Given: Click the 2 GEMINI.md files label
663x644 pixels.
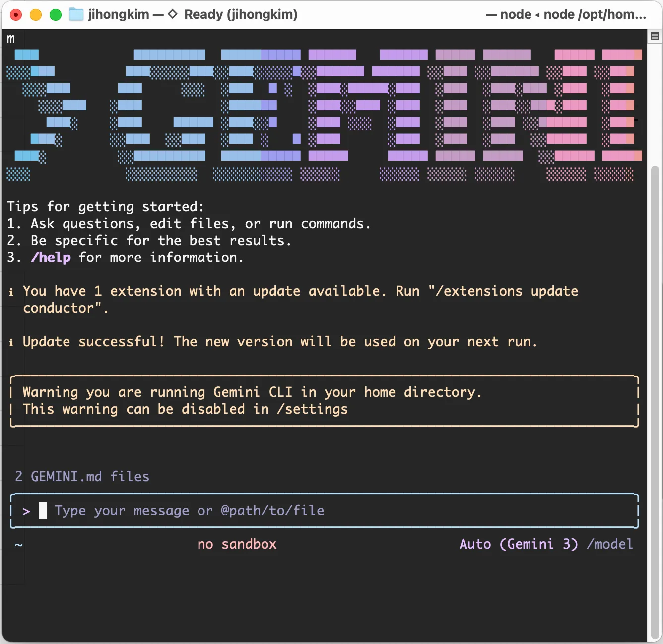Looking at the screenshot, I should 82,477.
